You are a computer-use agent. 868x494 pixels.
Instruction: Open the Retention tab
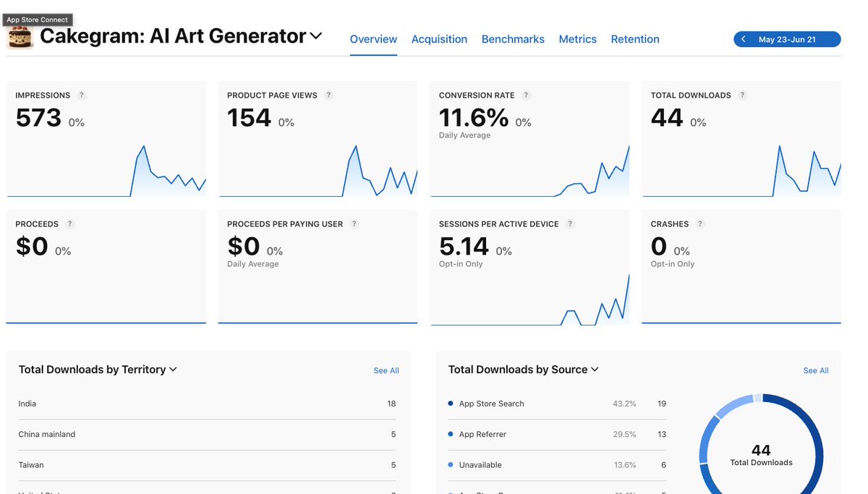coord(635,39)
